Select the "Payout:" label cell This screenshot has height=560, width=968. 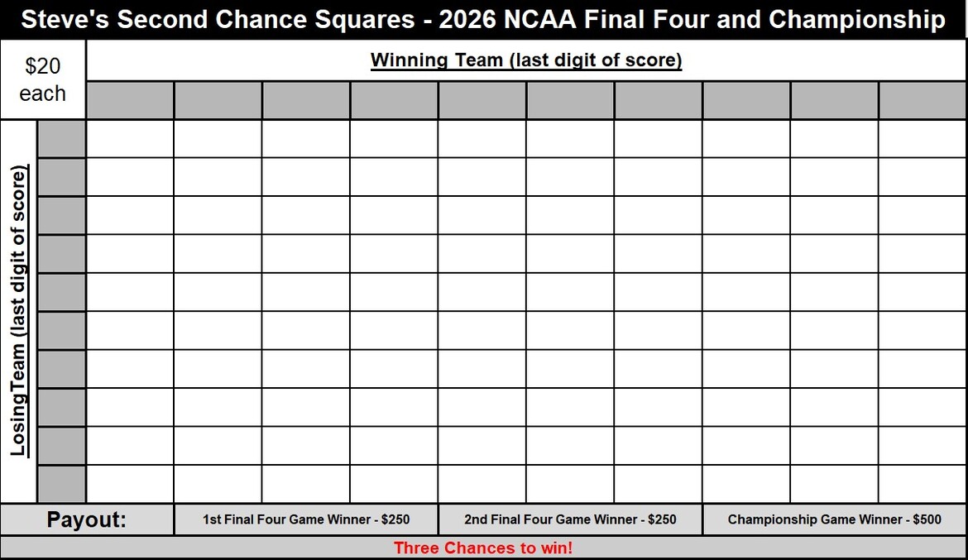pyautogui.click(x=87, y=519)
